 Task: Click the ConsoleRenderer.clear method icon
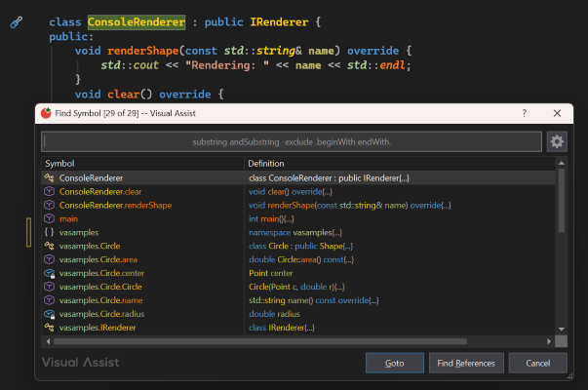(49, 192)
